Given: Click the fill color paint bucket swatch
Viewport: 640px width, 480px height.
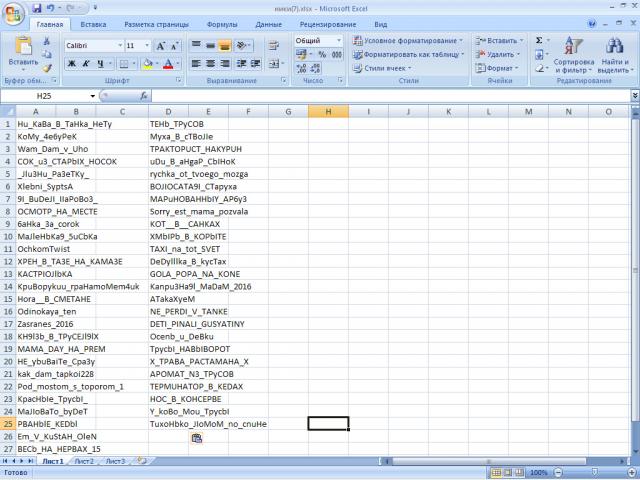Looking at the screenshot, I should [x=147, y=64].
